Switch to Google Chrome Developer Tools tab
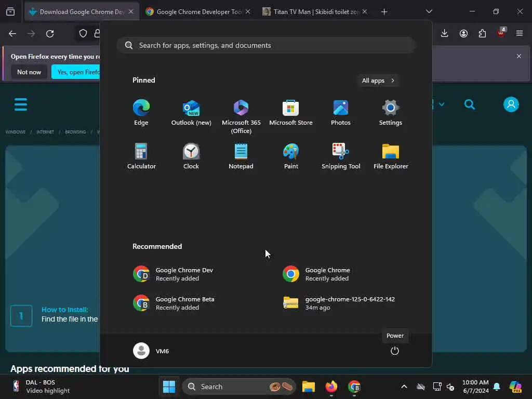Screen dimensions: 532x399 pos(198,11)
